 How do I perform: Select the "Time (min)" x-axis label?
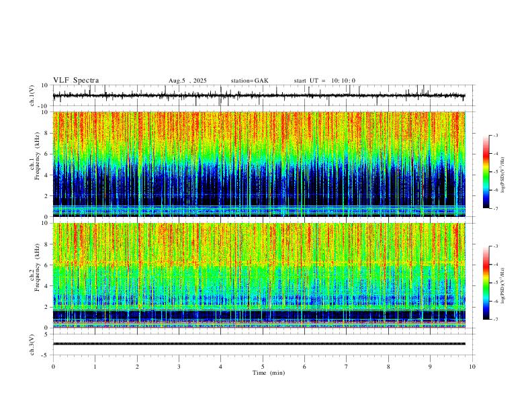[x=269, y=373]
